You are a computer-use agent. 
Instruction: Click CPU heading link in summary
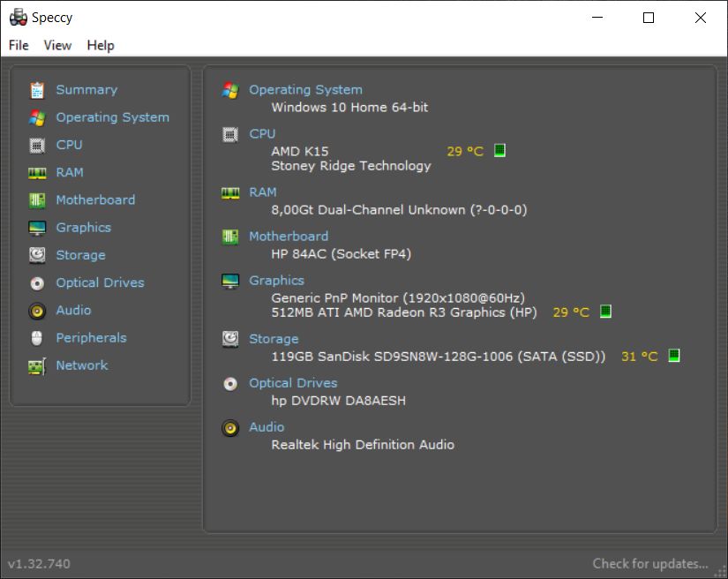pyautogui.click(x=262, y=134)
